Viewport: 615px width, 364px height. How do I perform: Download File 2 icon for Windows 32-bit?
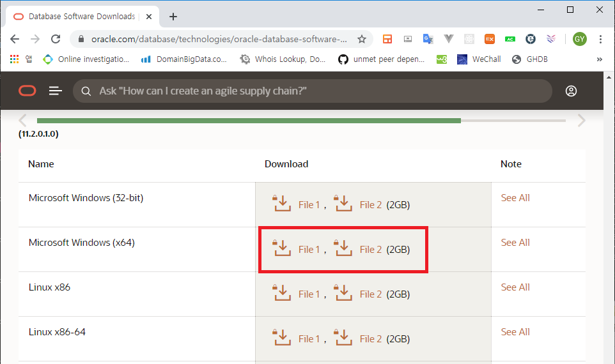(343, 203)
